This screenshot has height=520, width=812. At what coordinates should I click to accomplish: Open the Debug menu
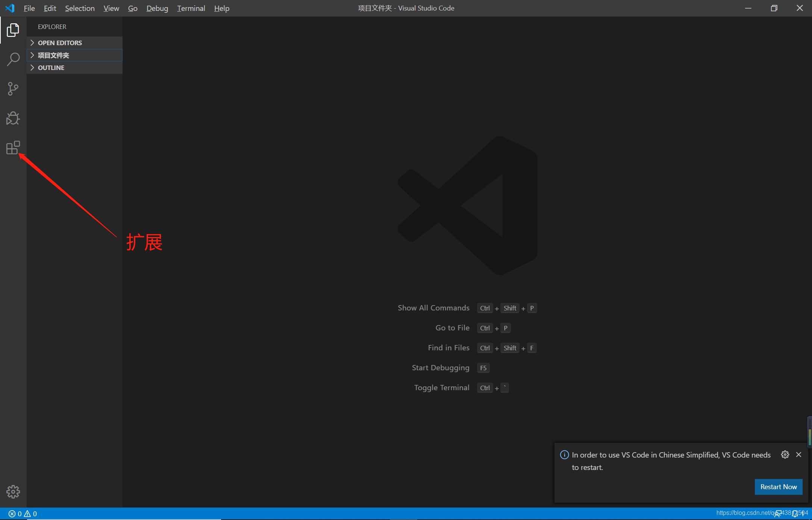click(x=157, y=8)
